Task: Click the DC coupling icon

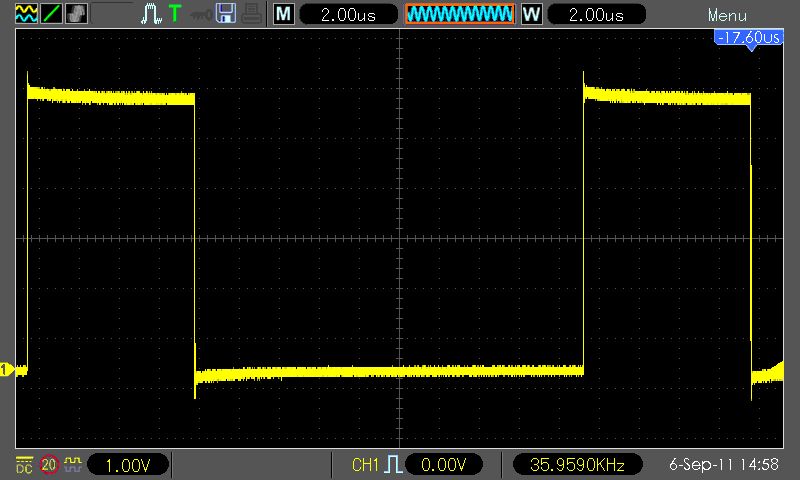Action: coord(24,465)
